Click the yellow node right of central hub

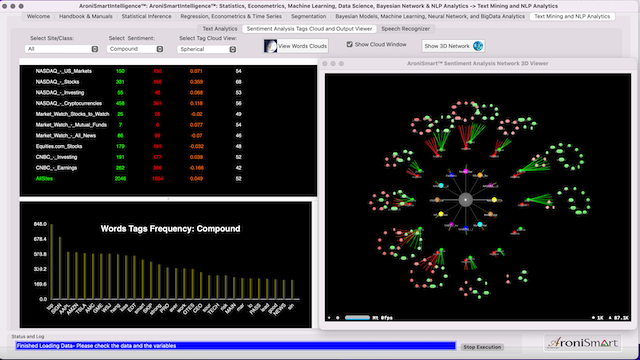click(x=494, y=200)
